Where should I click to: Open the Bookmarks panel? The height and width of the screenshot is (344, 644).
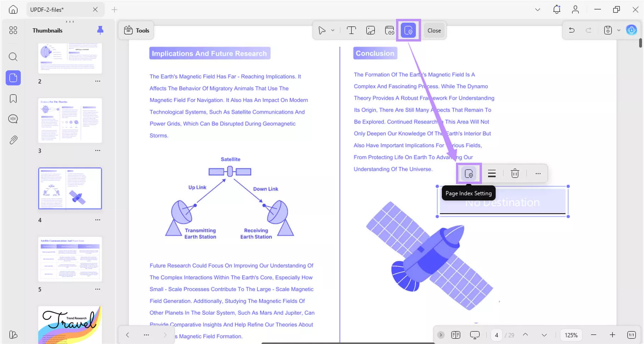click(13, 98)
